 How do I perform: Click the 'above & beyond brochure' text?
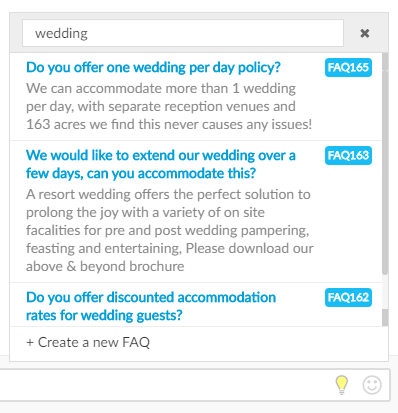click(105, 266)
